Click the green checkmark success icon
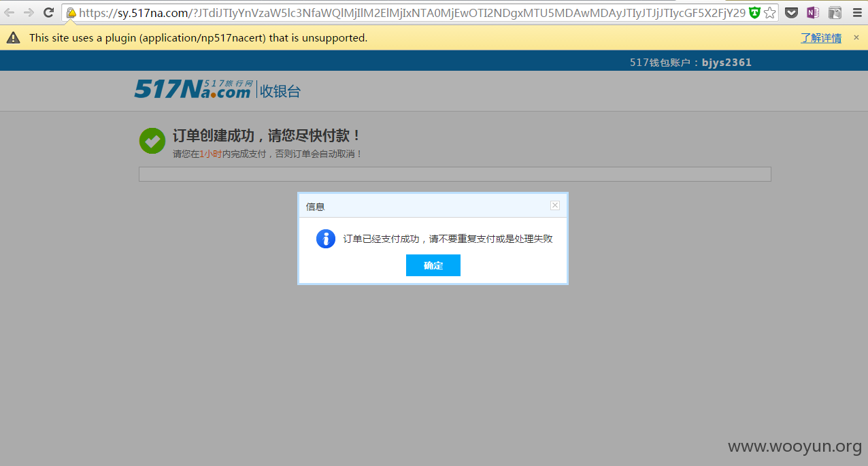 152,141
